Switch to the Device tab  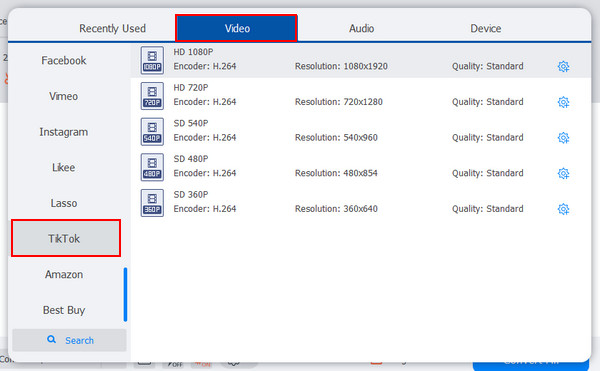click(486, 28)
